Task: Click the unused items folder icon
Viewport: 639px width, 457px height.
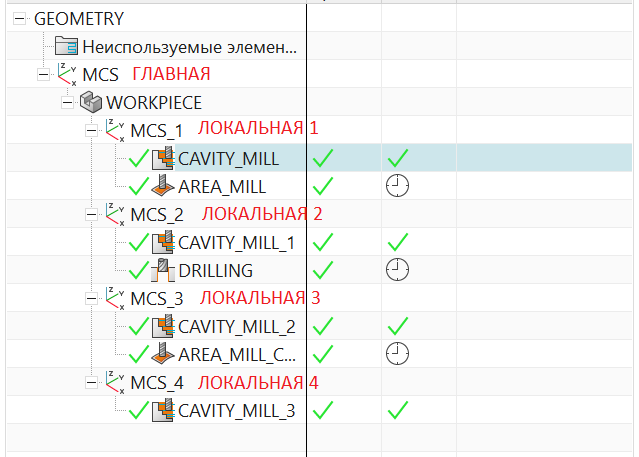Action: 66,46
